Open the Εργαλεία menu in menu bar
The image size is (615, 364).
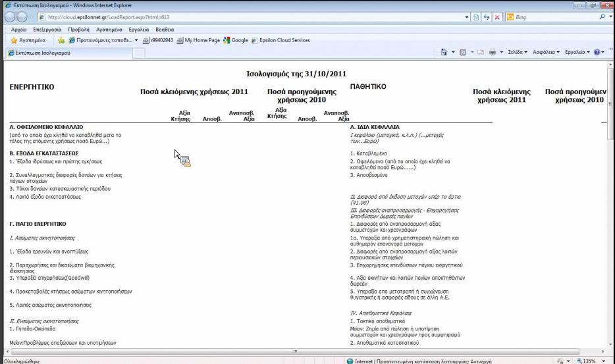coord(138,30)
